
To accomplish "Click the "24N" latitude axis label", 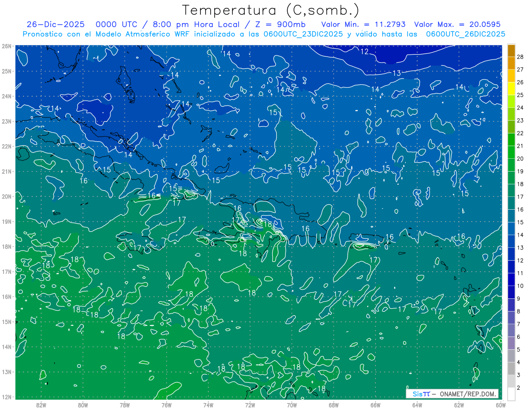I will click(x=6, y=96).
